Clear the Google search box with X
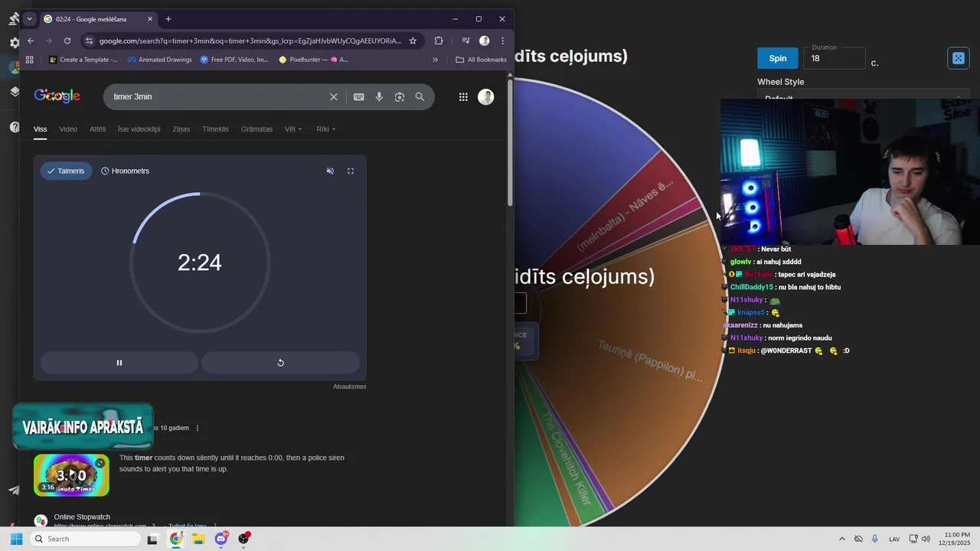 (334, 96)
